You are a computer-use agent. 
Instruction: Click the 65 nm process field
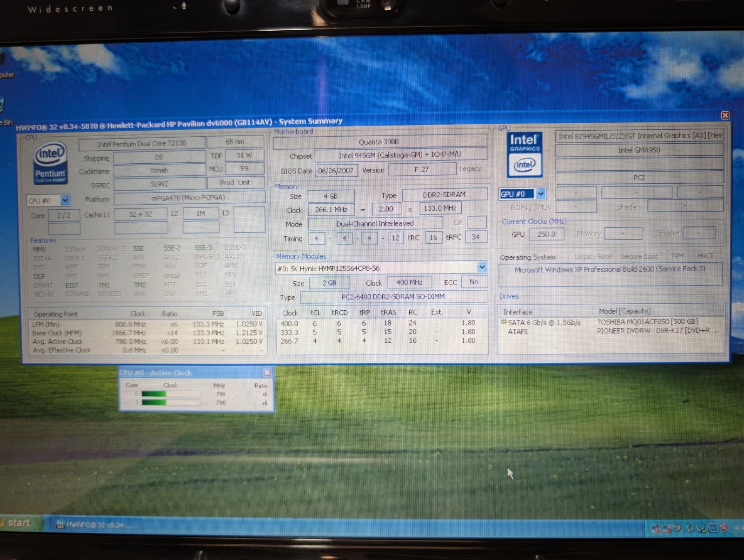(235, 142)
